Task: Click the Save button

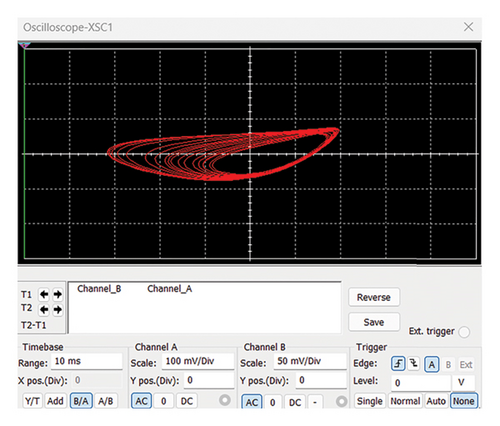Action: 374,322
